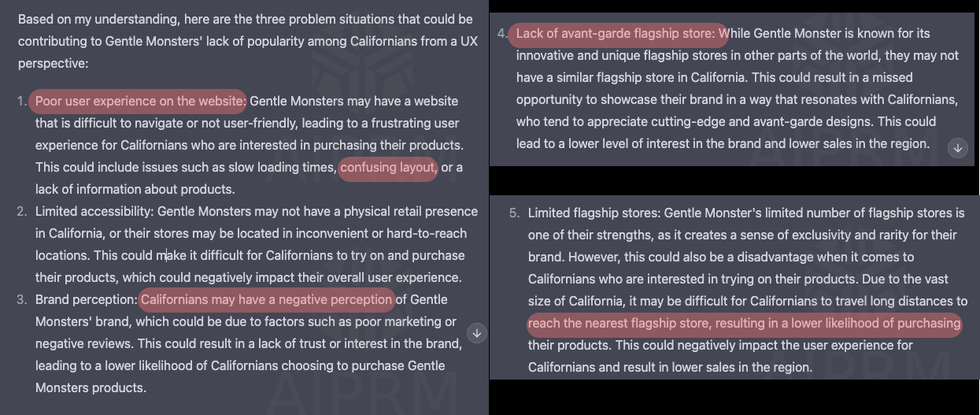
Task: Click the highlighted 'confusing layout' phrase
Action: click(389, 168)
